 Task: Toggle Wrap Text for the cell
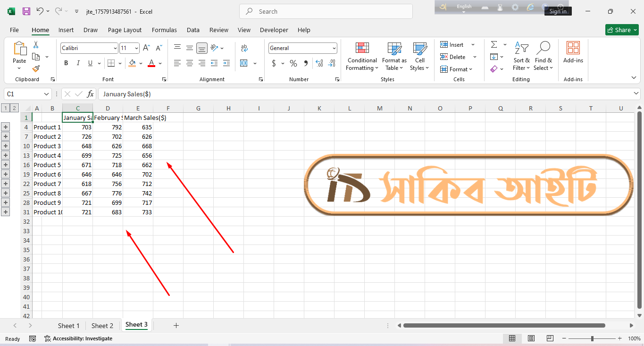click(244, 48)
